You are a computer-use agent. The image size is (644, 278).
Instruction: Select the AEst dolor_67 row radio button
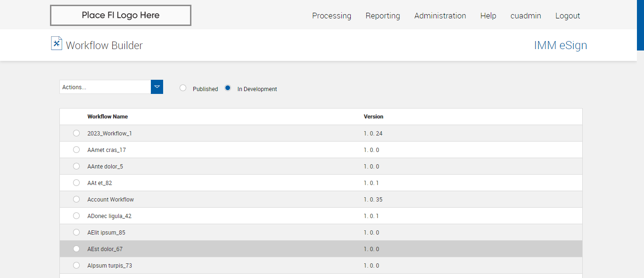76,249
